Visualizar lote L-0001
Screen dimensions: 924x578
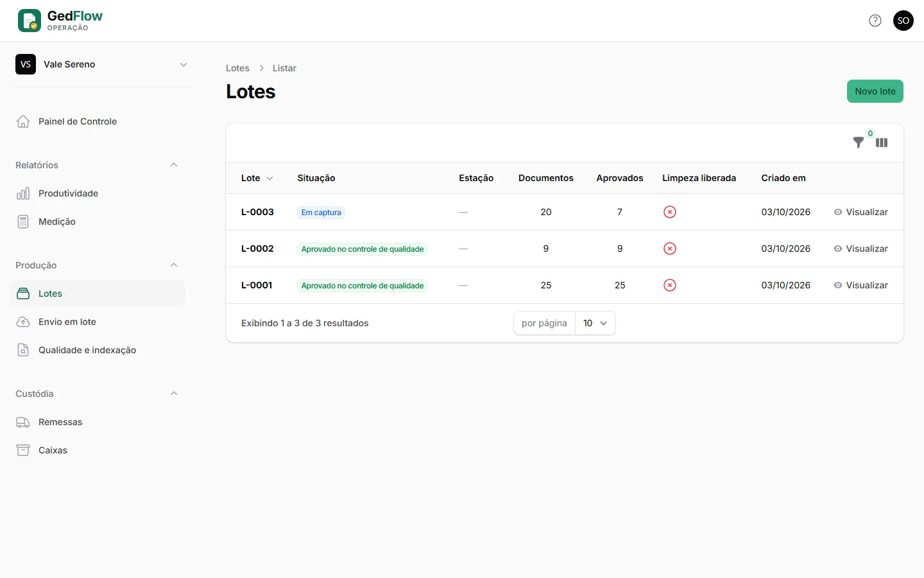pos(860,285)
